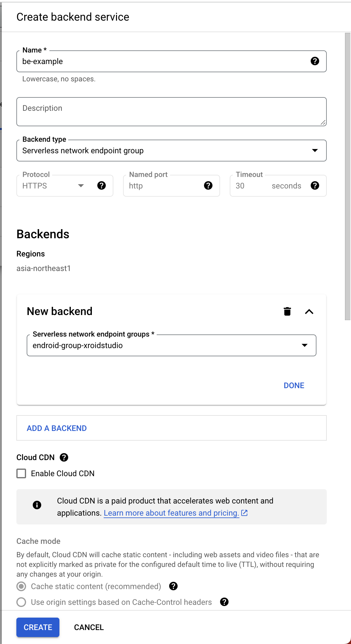The image size is (351, 644).
Task: Delete the New backend using trash icon
Action: pyautogui.click(x=287, y=311)
